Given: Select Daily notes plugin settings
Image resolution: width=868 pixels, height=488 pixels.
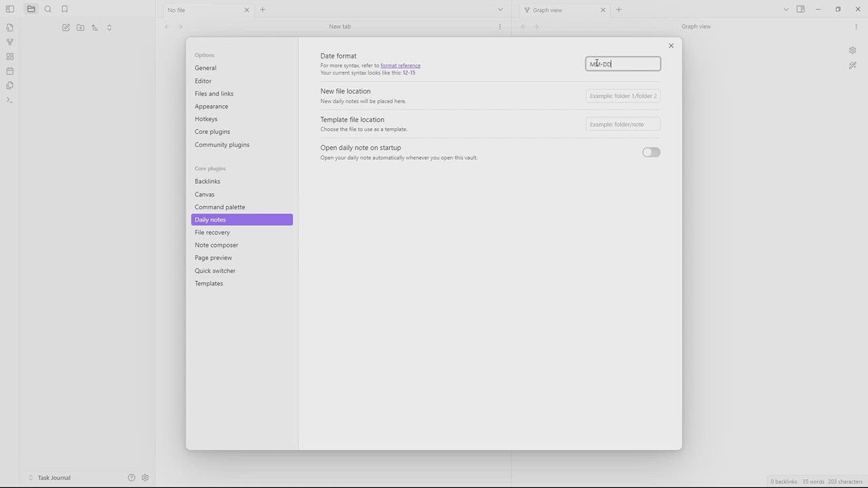Looking at the screenshot, I should coord(242,220).
